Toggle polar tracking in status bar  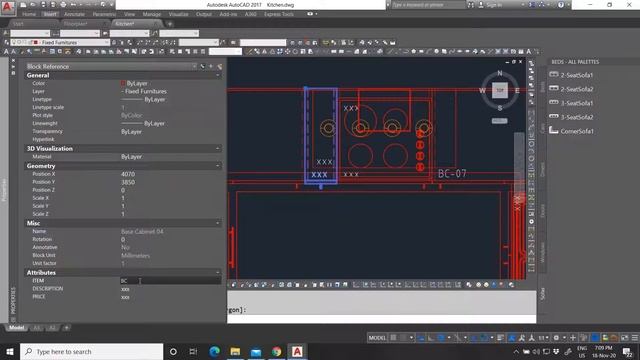(x=441, y=338)
